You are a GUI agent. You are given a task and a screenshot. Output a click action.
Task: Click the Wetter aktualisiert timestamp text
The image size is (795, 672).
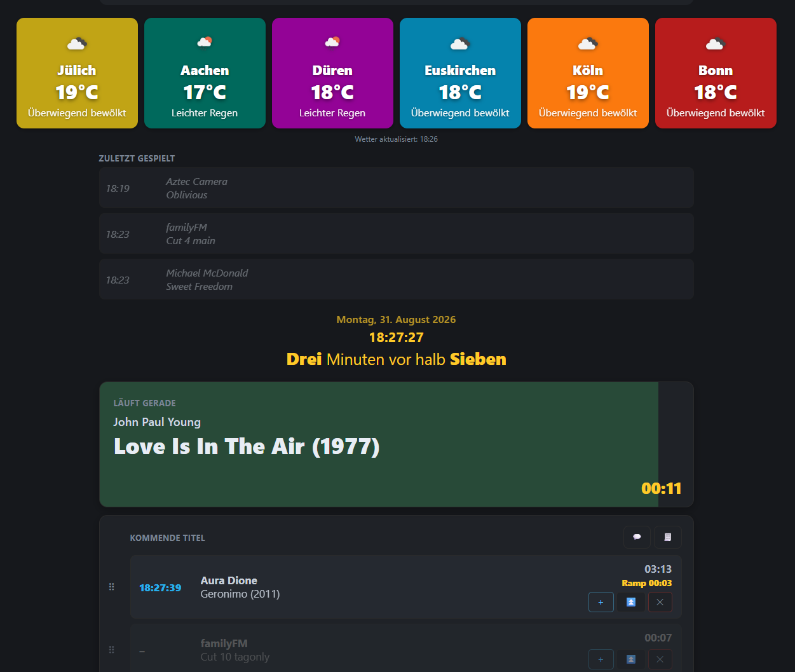point(396,139)
